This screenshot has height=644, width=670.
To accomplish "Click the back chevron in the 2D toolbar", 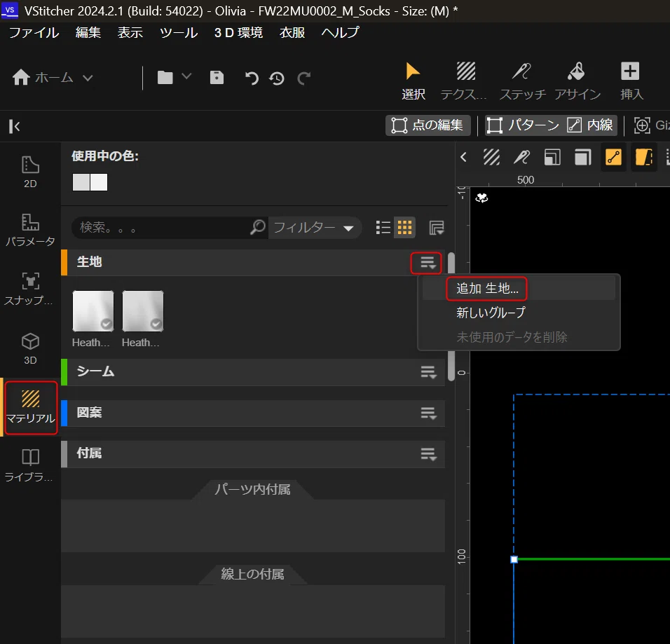I will [x=464, y=157].
